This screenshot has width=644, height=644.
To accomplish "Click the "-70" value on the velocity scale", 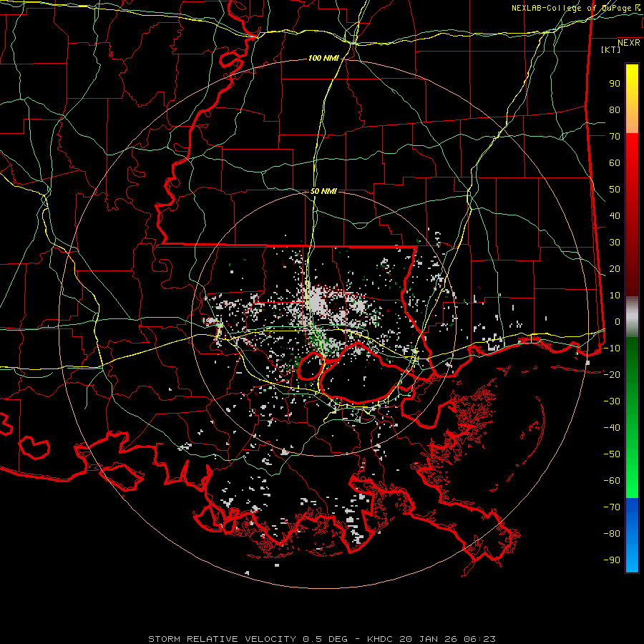I will [x=612, y=507].
